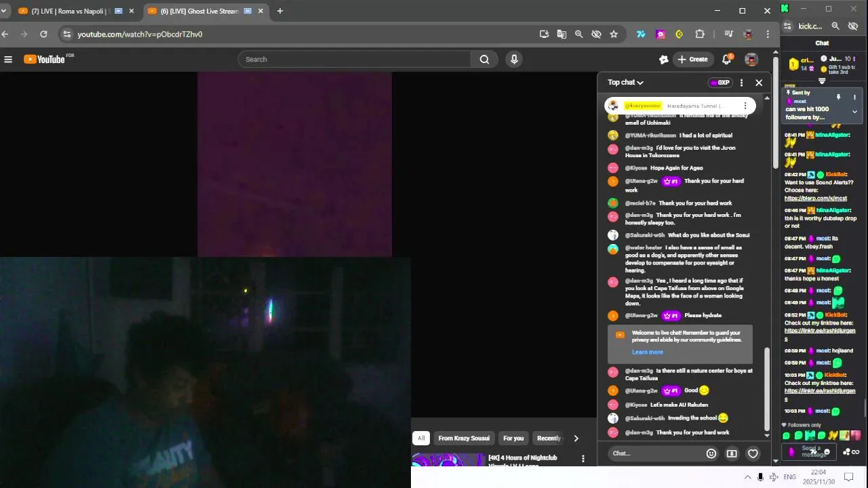Open emoji picker in YouTube chat

tap(711, 453)
